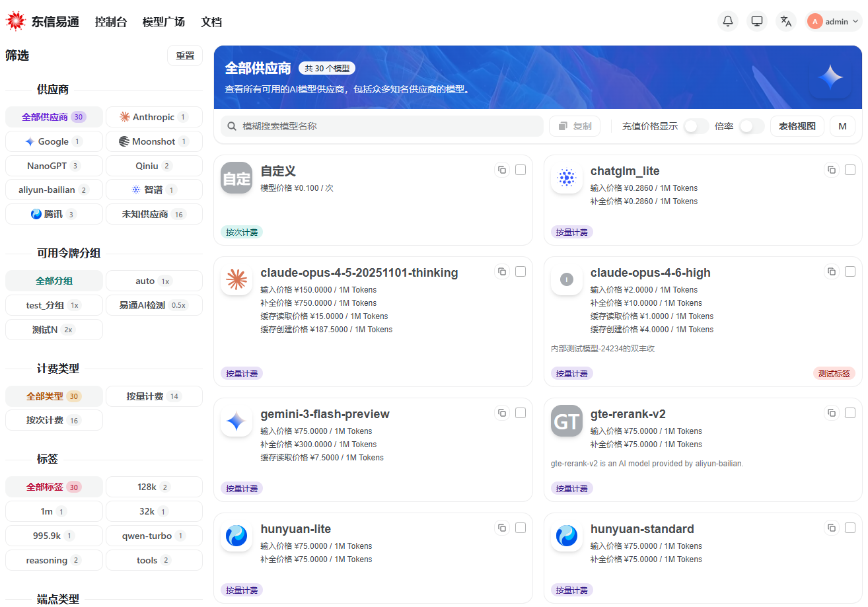The height and width of the screenshot is (607, 868).
Task: Copy the gemini-3-flash-preview model name
Action: tap(502, 413)
